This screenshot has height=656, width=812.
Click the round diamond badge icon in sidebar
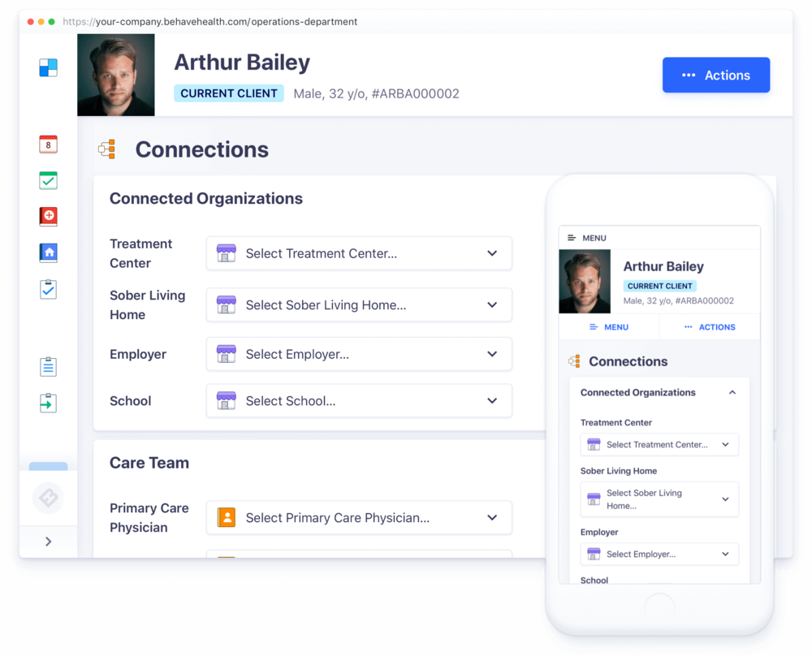(48, 498)
